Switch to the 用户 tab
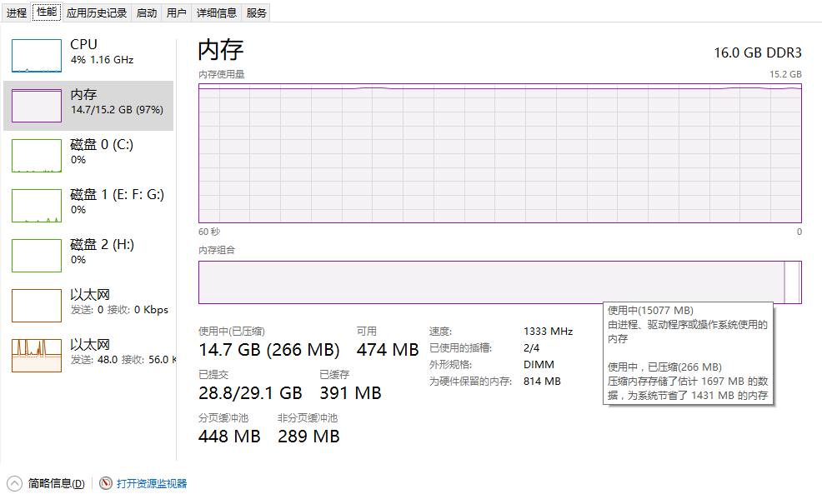Image resolution: width=822 pixels, height=504 pixels. pos(177,12)
